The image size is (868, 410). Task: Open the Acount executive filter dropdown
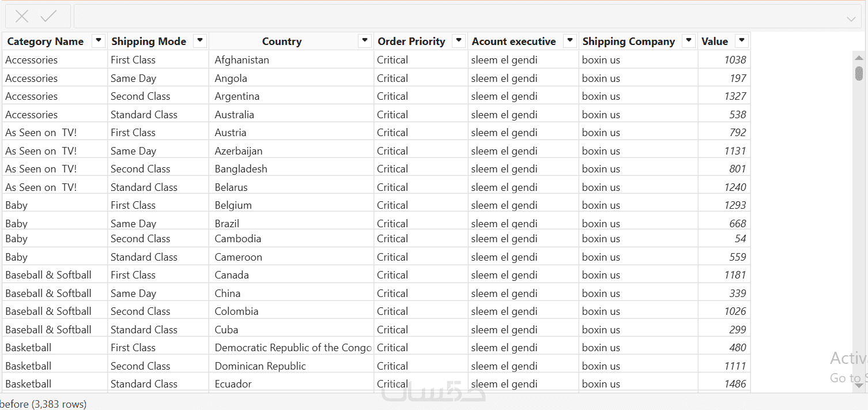570,40
